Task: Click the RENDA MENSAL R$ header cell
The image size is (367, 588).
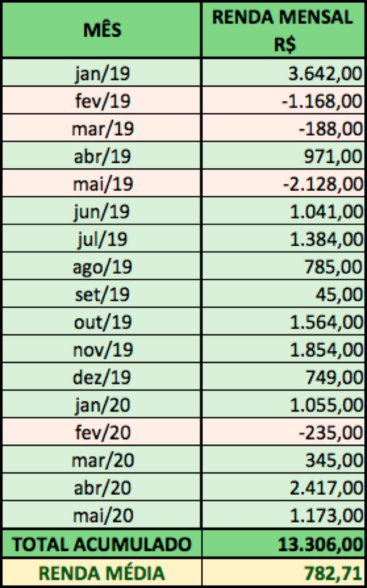Action: tap(283, 30)
